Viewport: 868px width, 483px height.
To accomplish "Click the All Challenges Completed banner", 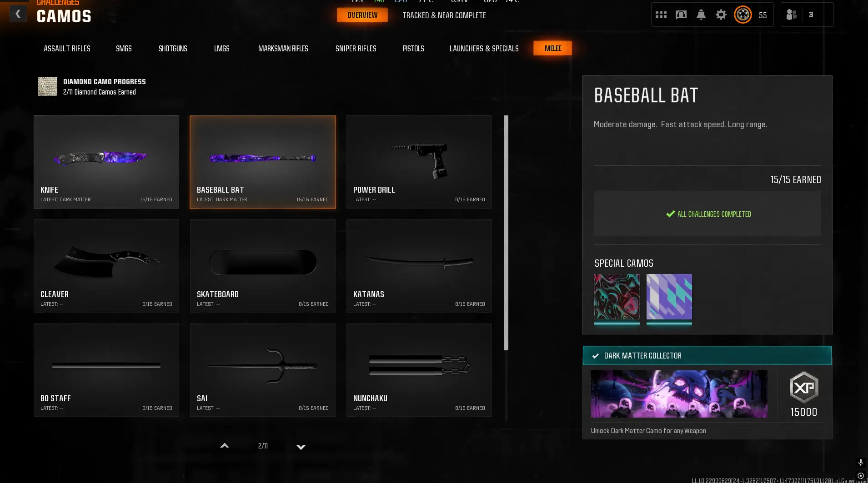I will 707,214.
